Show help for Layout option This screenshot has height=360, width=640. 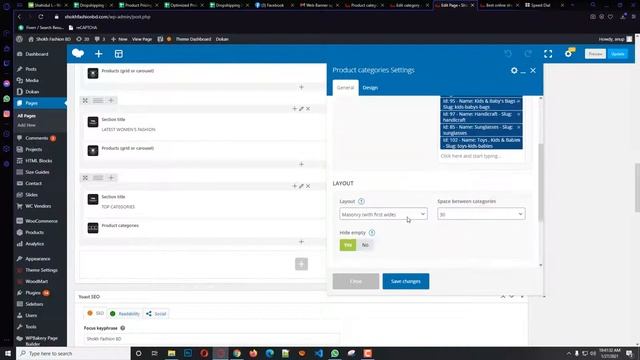[361, 201]
